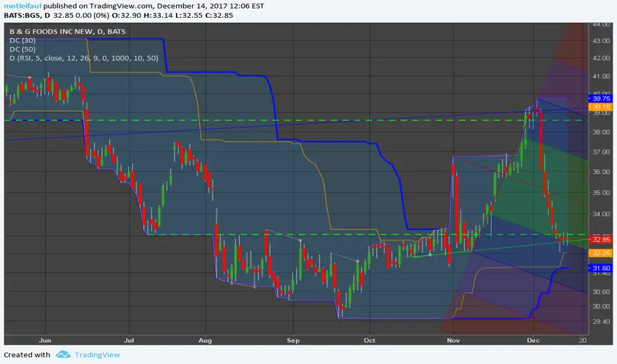Click the orange 32.25 price label
The image size is (617, 364).
[601, 253]
